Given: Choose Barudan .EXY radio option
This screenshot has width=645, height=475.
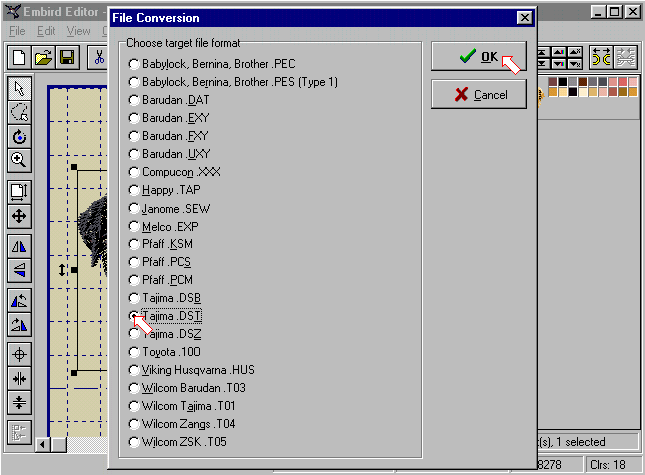Looking at the screenshot, I should point(169,118).
